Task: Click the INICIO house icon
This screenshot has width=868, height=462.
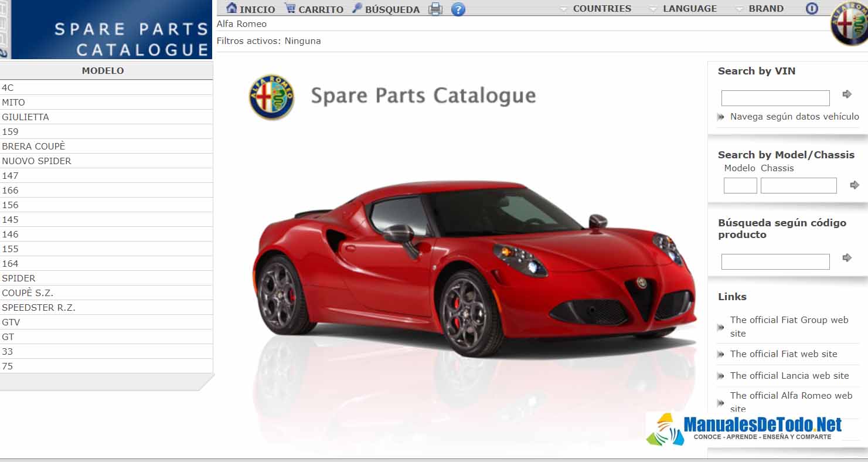Action: 232,8
